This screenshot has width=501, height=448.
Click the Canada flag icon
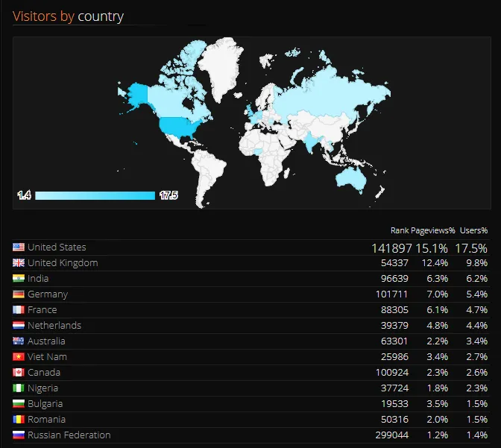(x=19, y=372)
